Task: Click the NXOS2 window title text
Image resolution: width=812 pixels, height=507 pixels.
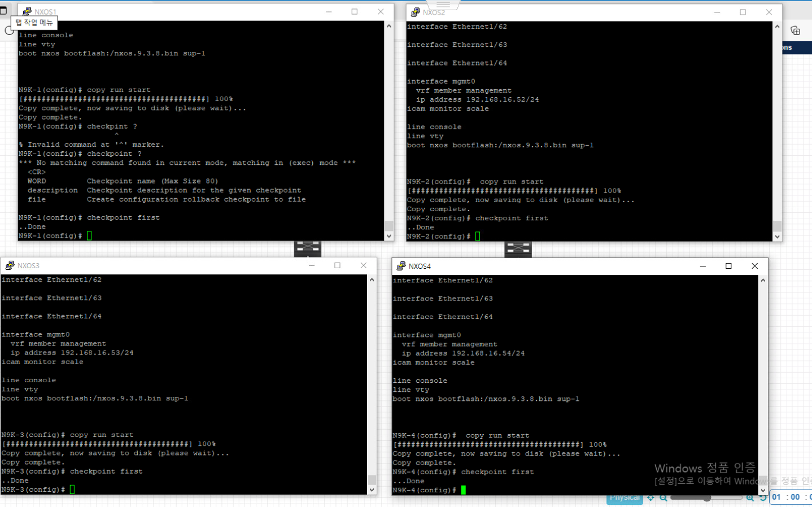Action: [434, 12]
